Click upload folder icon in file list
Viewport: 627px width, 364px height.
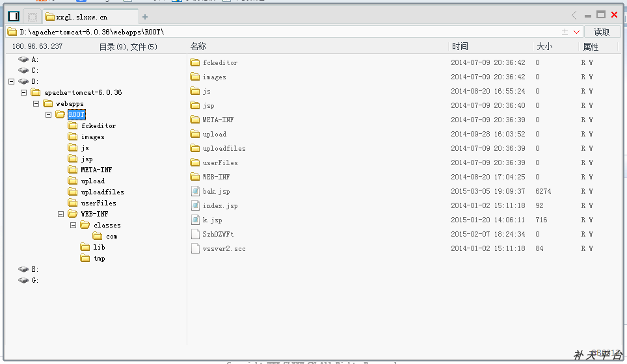tap(195, 134)
